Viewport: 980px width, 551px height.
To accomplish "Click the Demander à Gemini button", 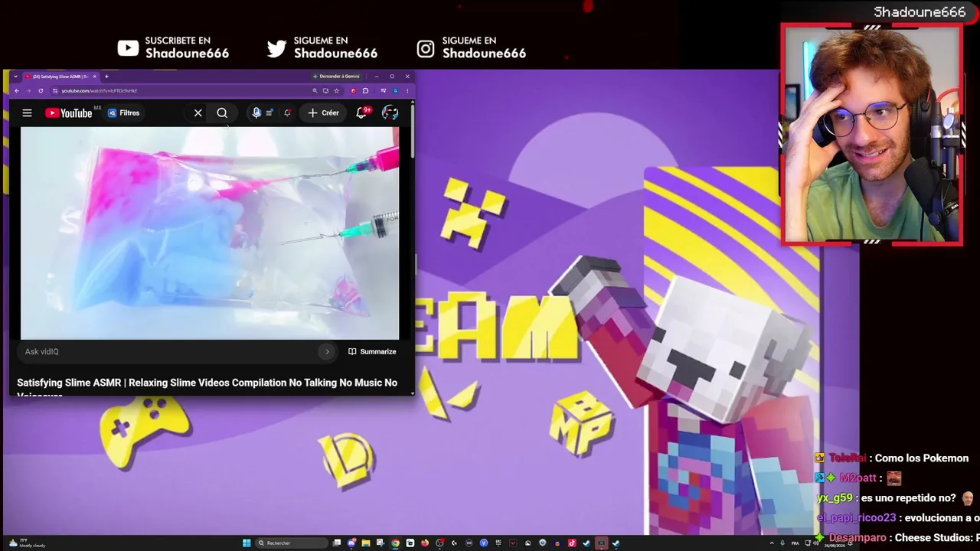I will tap(336, 77).
